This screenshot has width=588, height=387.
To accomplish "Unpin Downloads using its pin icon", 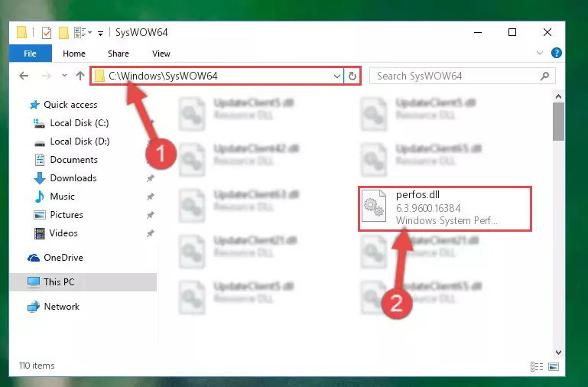I will coord(151,178).
